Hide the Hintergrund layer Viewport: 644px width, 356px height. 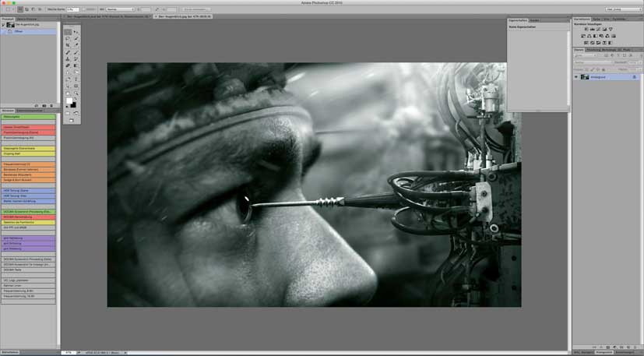click(x=576, y=77)
